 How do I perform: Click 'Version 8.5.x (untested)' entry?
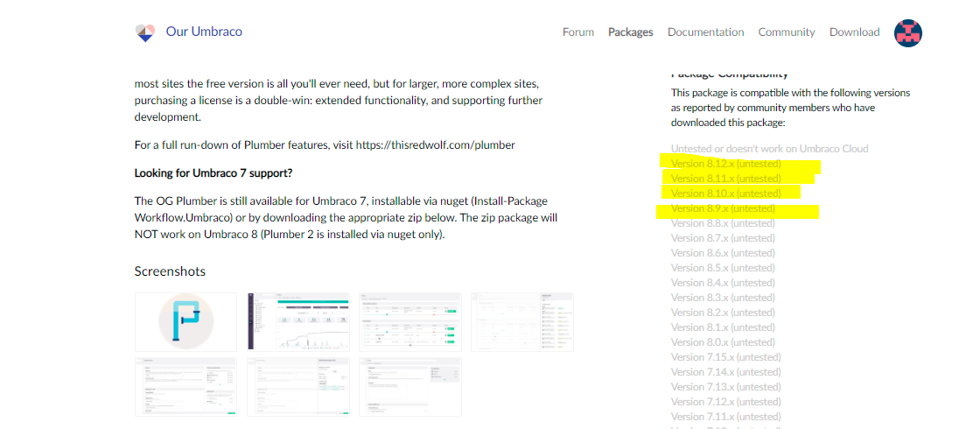pyautogui.click(x=723, y=268)
